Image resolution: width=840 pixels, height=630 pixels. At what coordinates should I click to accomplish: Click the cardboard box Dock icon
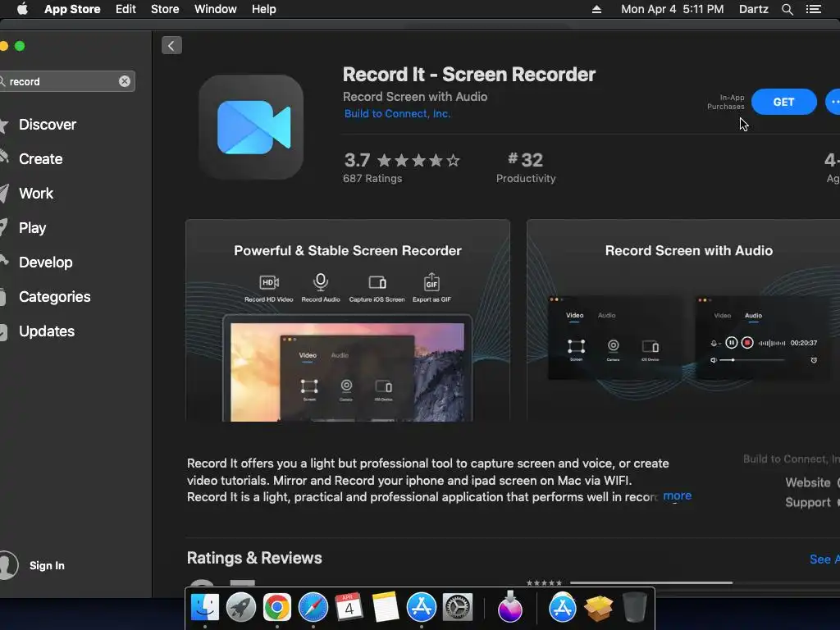pyautogui.click(x=598, y=608)
